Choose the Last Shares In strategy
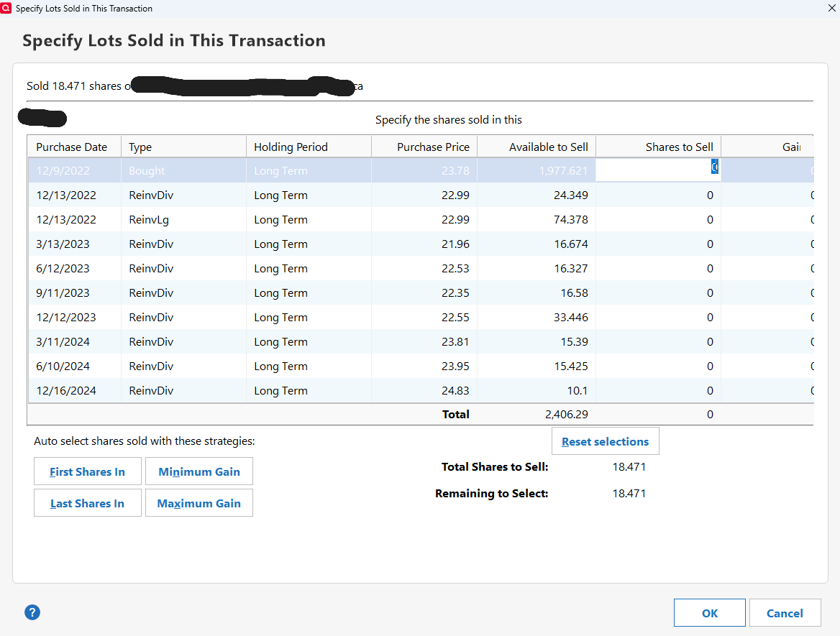This screenshot has width=840, height=636. [x=87, y=503]
